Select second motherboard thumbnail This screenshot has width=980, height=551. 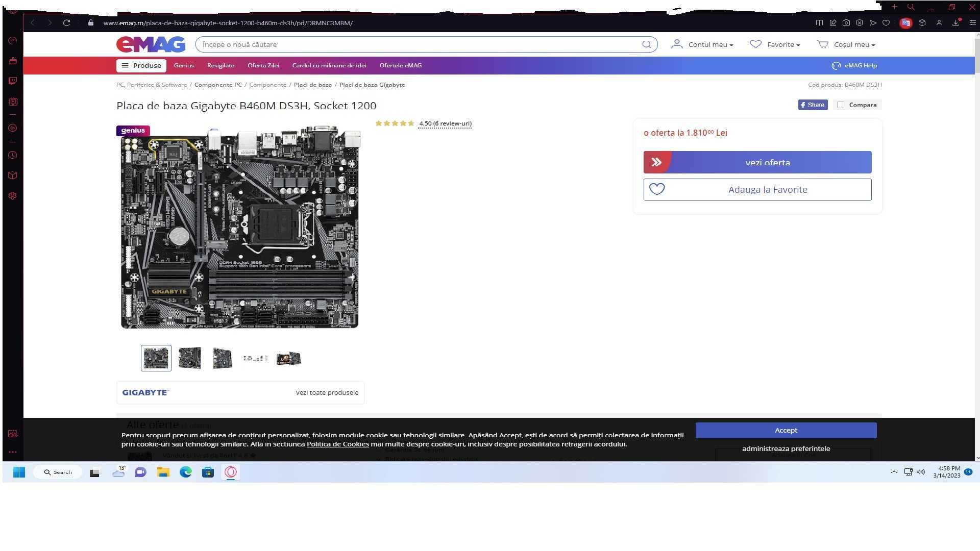pyautogui.click(x=189, y=358)
